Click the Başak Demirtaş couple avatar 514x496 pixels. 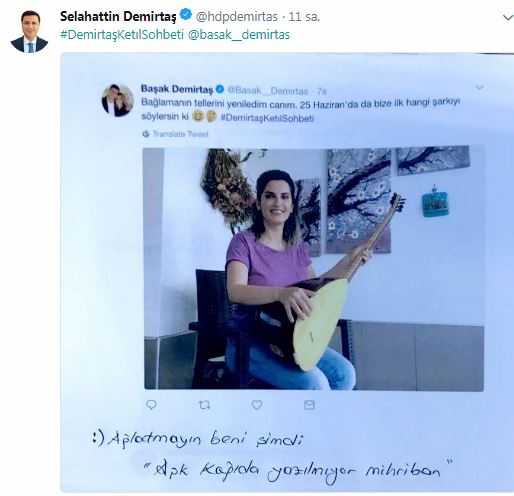coord(117,100)
